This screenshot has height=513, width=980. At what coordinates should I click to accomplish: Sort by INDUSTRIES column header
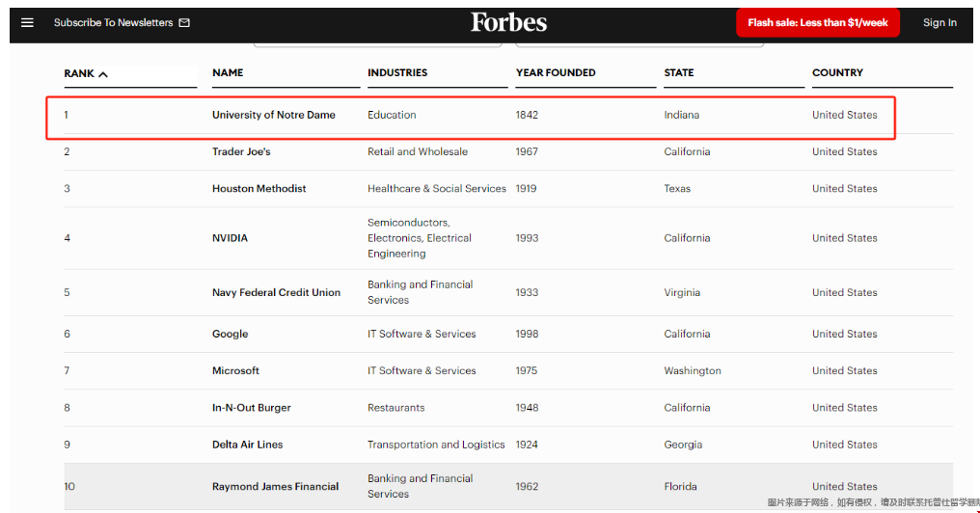point(397,72)
